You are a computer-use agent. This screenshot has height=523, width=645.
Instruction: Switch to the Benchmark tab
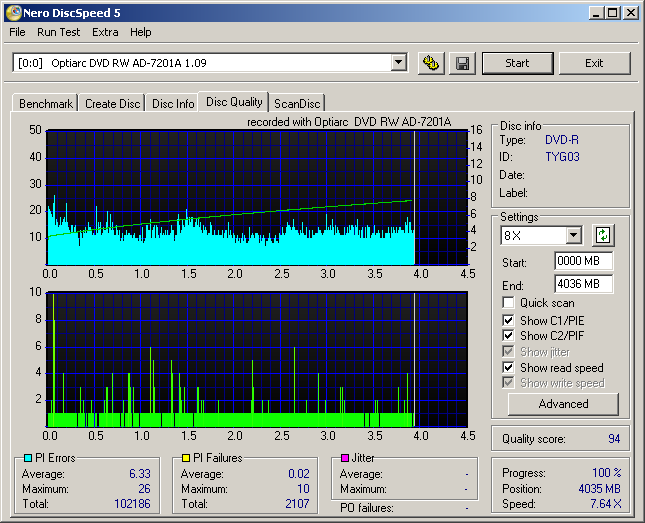click(46, 104)
